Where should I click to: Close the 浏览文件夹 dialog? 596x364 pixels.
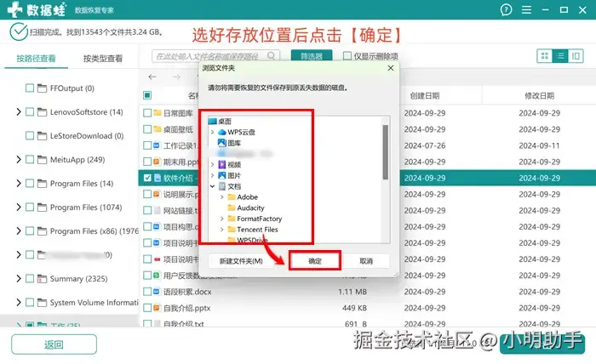390,68
